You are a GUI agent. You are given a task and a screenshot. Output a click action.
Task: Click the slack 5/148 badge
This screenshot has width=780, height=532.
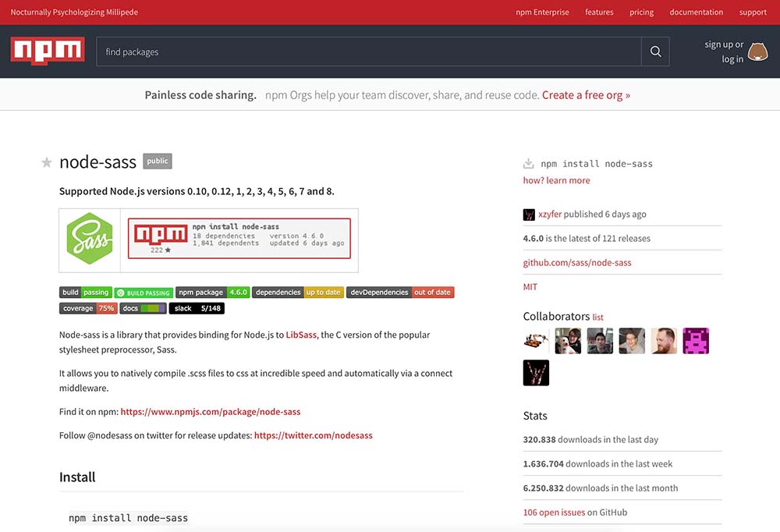[197, 309]
